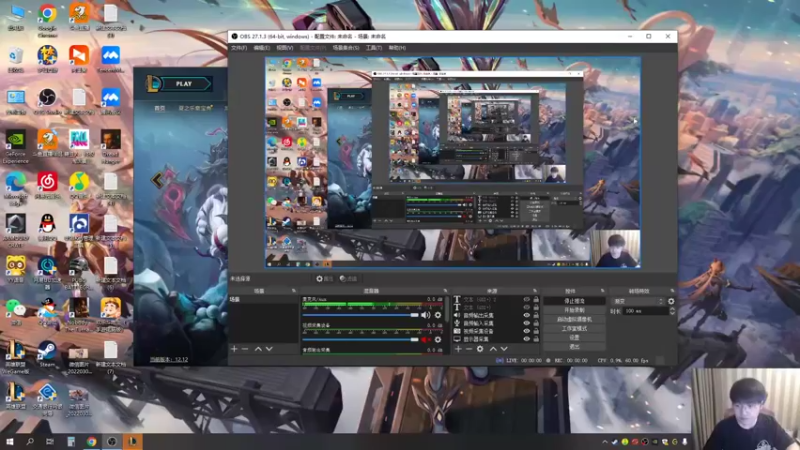Image resolution: width=800 pixels, height=450 pixels.
Task: Open Google Chrome desktop shortcut
Action: (47, 19)
